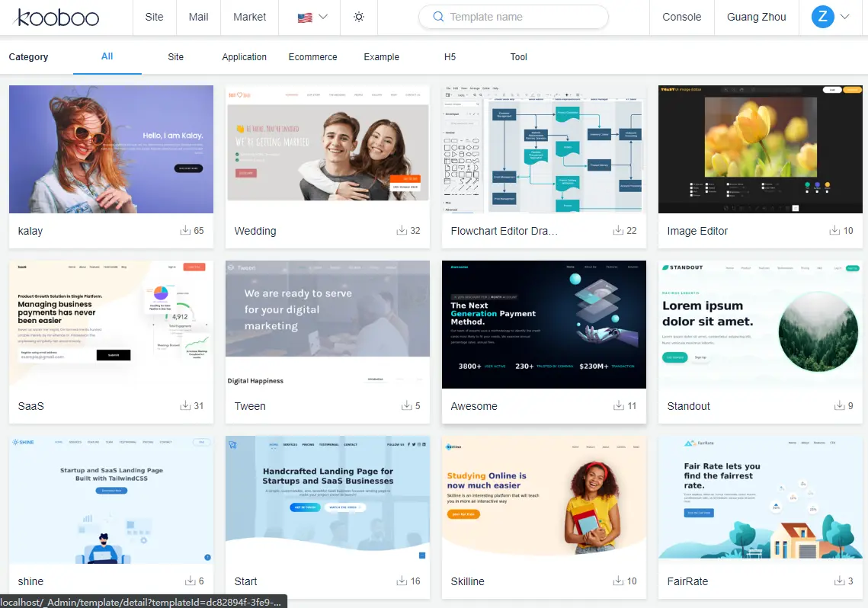Click the search magnifier icon
Viewport: 868px width, 608px height.
(438, 17)
